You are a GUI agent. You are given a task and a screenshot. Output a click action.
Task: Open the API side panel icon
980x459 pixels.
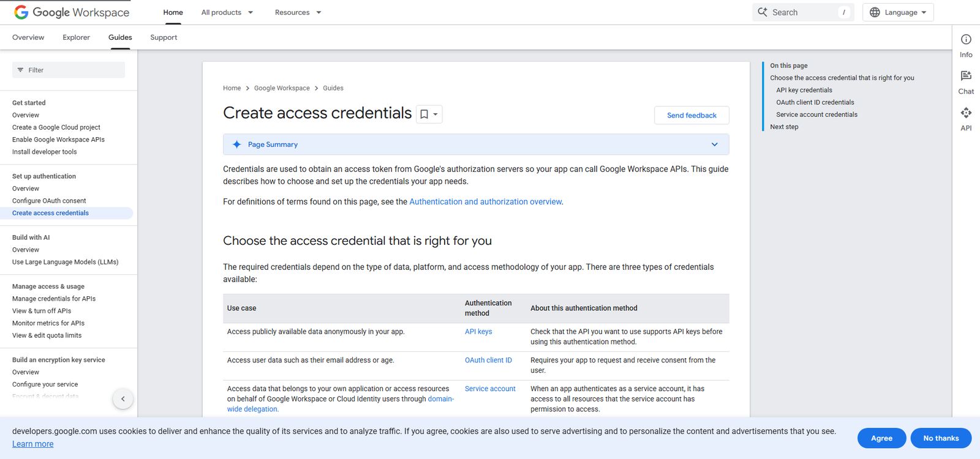coord(966,113)
